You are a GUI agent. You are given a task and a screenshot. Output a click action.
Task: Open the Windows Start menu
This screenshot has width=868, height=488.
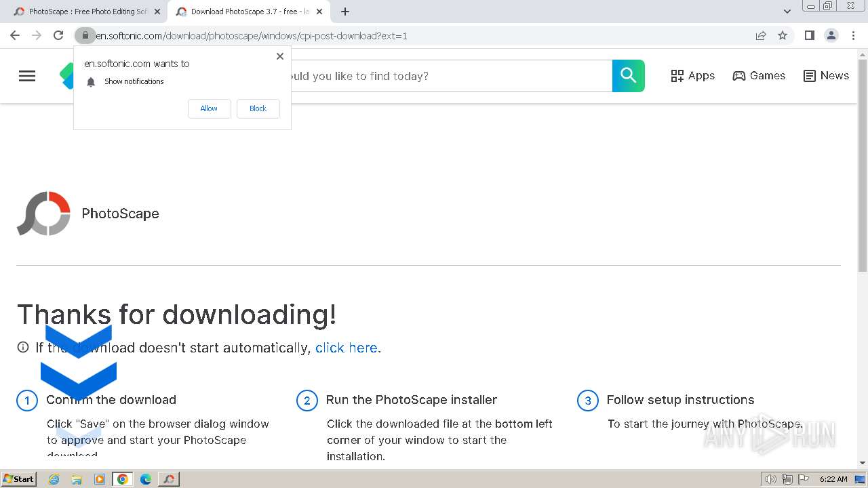(18, 479)
